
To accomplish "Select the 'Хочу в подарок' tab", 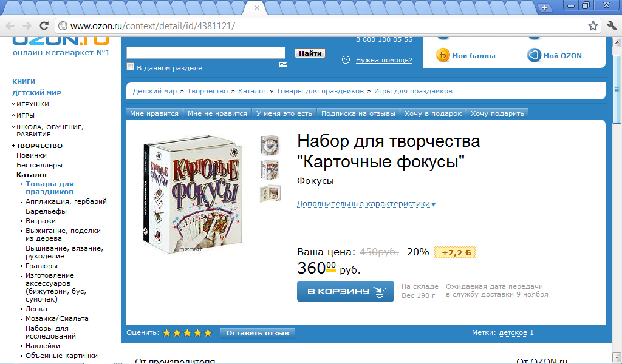I will [x=433, y=113].
